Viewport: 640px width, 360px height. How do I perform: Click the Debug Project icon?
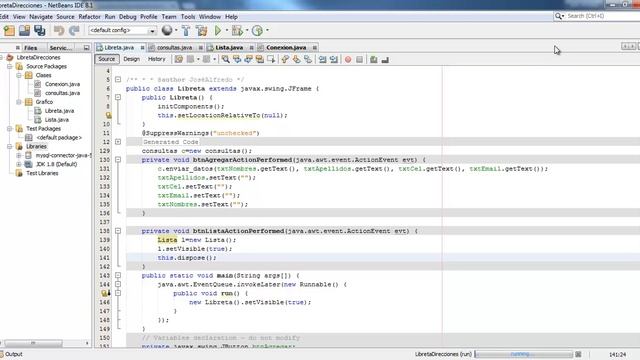pos(237,31)
